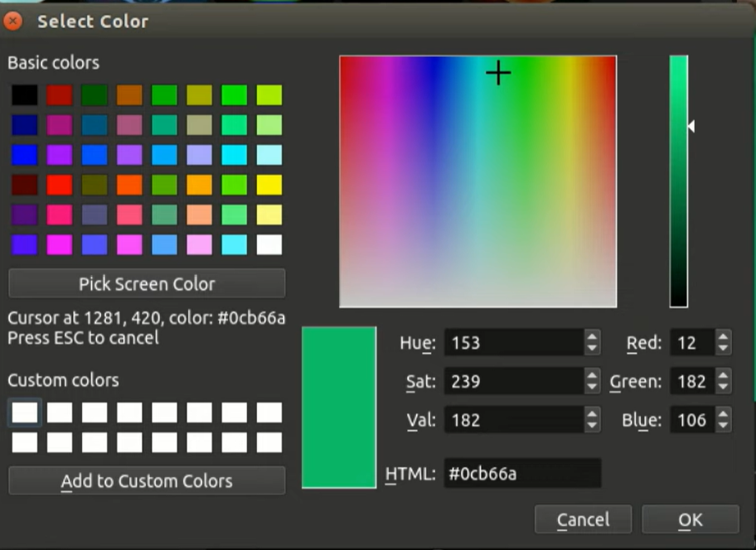The image size is (756, 550).
Task: Click the Pick Screen Color button
Action: coord(147,283)
